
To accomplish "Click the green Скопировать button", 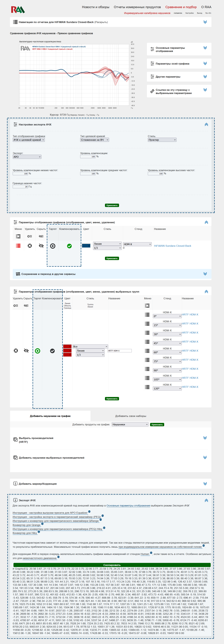I will pyautogui.click(x=112, y=565).
